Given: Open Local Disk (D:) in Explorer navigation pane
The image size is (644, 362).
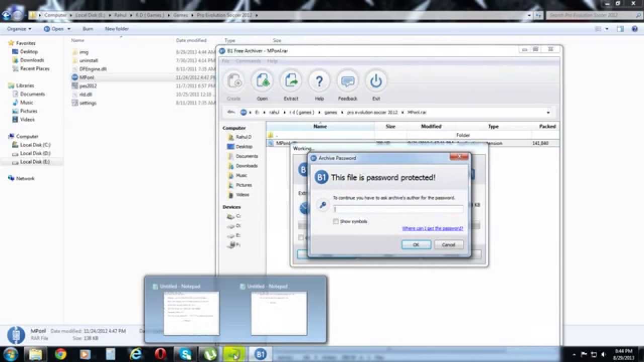Looking at the screenshot, I should pos(35,153).
